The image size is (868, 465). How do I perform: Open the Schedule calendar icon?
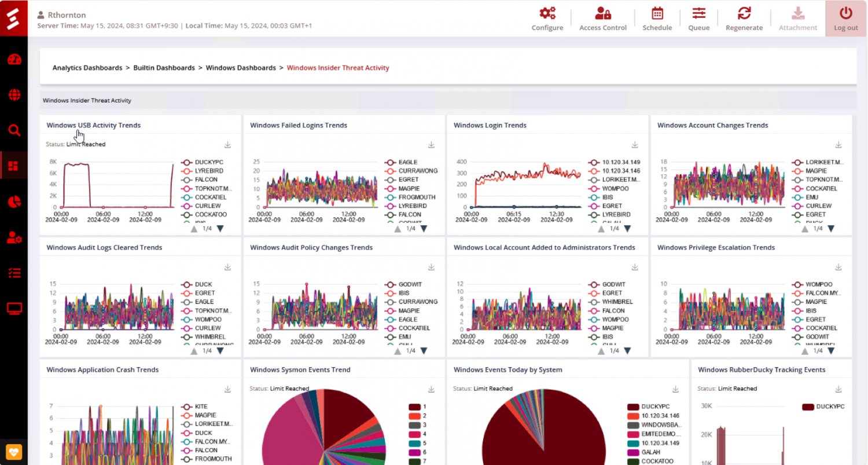click(x=657, y=18)
